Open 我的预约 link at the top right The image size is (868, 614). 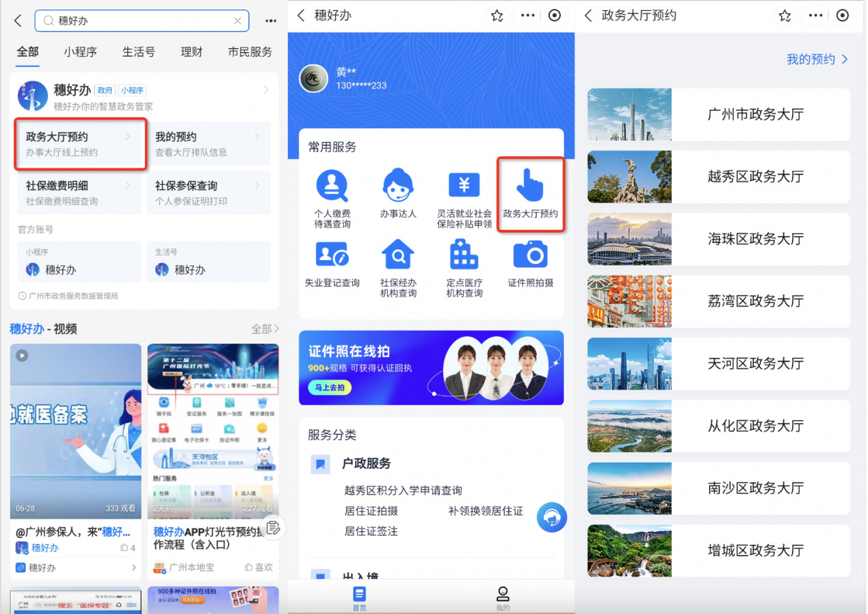point(817,60)
